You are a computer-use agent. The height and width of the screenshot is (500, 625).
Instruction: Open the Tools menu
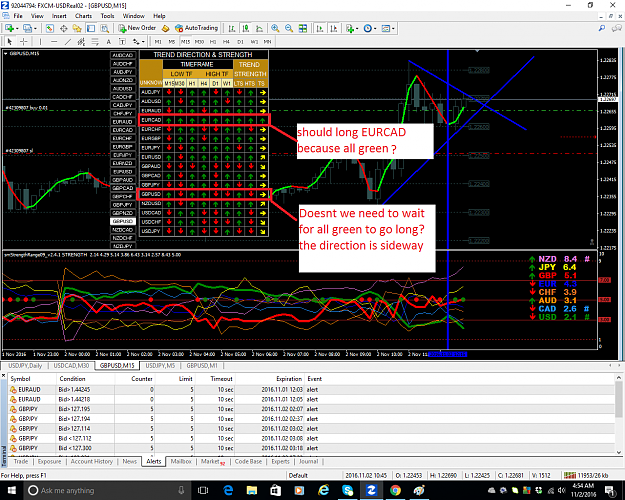point(107,16)
